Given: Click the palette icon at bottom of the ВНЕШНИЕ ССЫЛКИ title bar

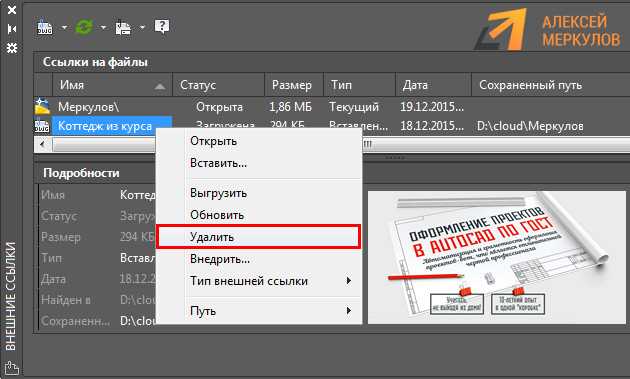Looking at the screenshot, I should tap(11, 368).
